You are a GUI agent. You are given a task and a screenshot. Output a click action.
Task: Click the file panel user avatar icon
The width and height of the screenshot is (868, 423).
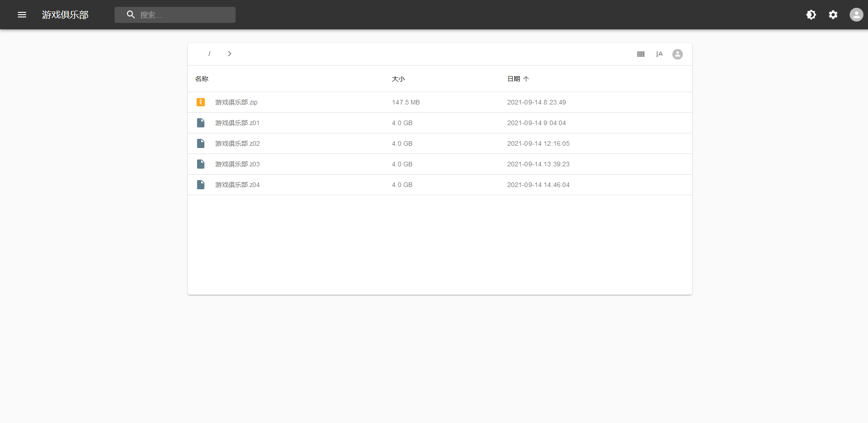(x=677, y=54)
